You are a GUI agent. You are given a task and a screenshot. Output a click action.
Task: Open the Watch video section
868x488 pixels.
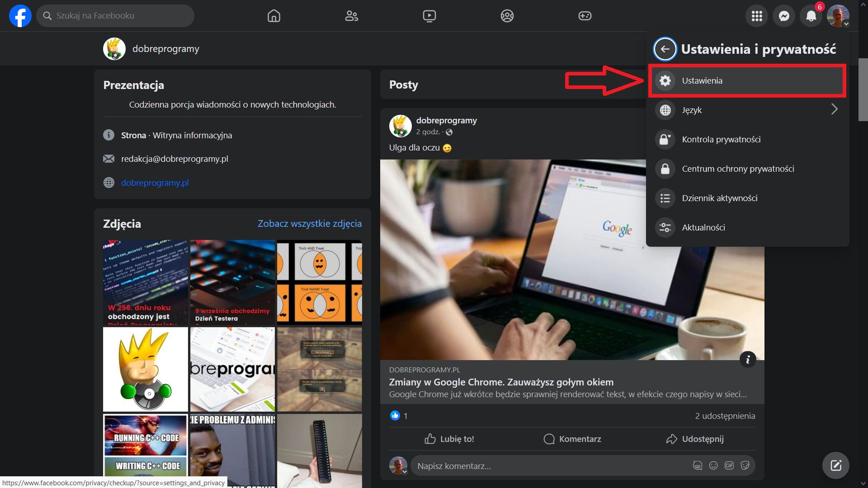coord(429,15)
